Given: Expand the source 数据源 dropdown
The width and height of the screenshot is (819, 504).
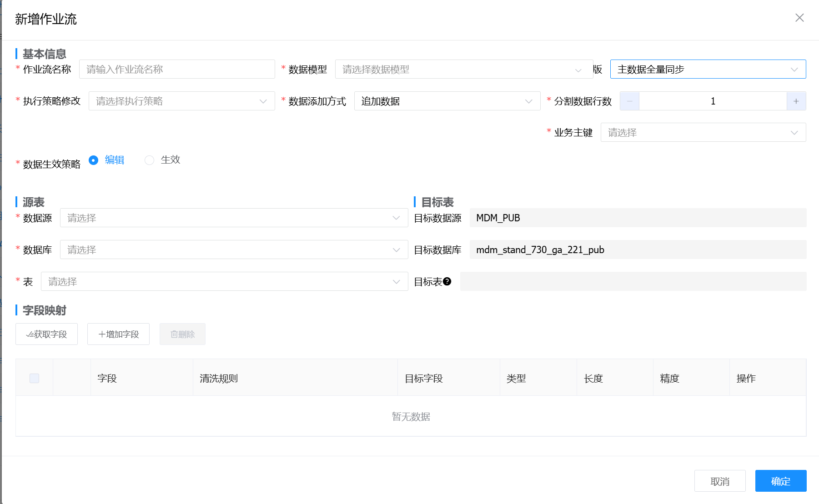Looking at the screenshot, I should [234, 218].
